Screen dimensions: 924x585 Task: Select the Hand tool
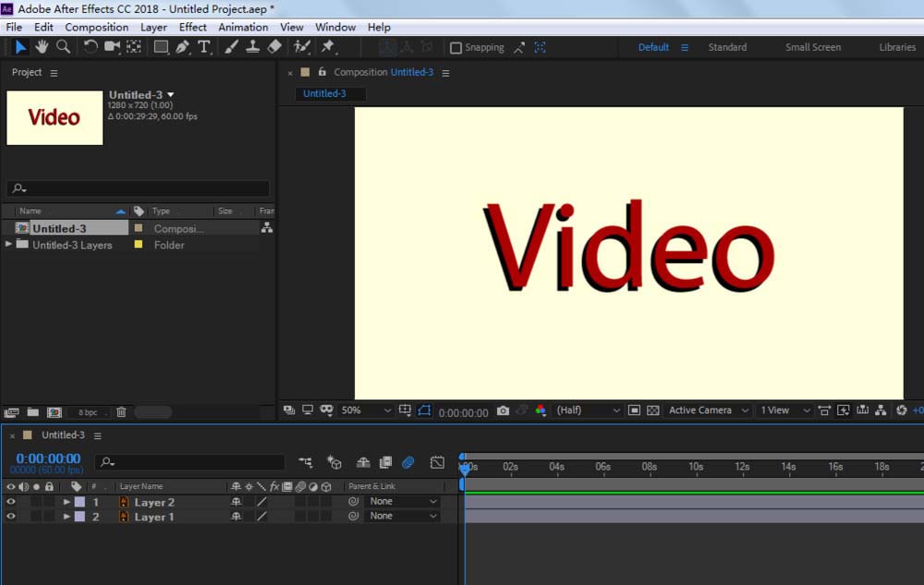[x=42, y=47]
